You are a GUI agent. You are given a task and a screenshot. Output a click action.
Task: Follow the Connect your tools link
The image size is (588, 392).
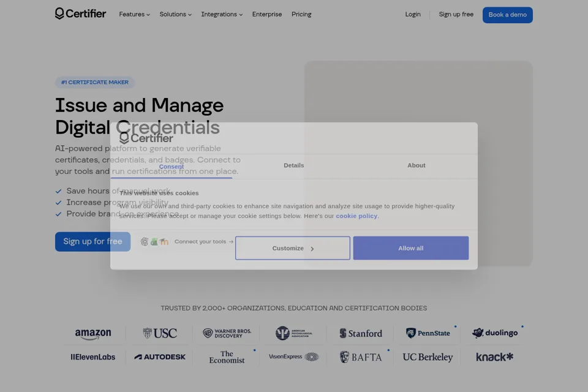[x=203, y=241]
